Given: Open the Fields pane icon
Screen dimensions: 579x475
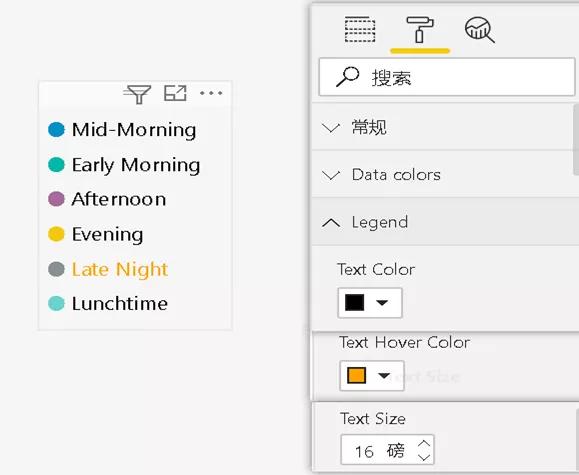Looking at the screenshot, I should tap(360, 29).
